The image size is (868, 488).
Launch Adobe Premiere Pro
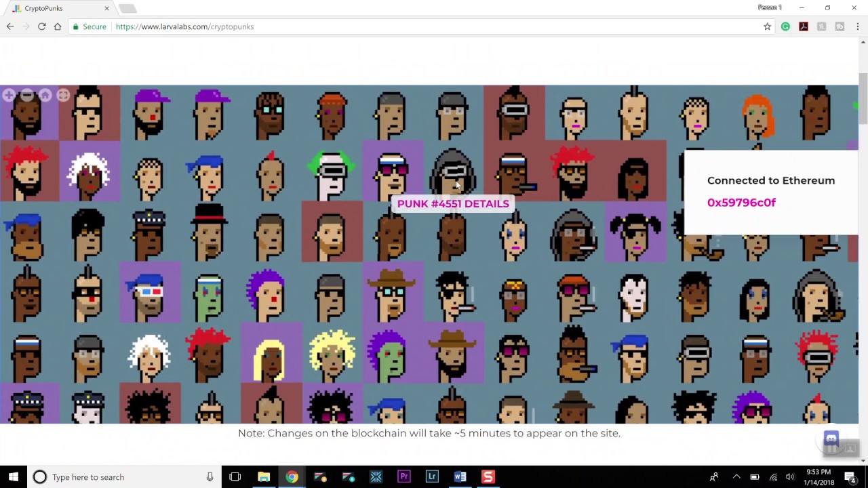[404, 477]
